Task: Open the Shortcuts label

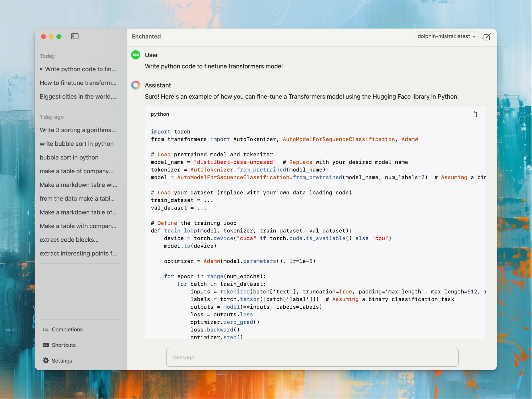Action: (64, 345)
